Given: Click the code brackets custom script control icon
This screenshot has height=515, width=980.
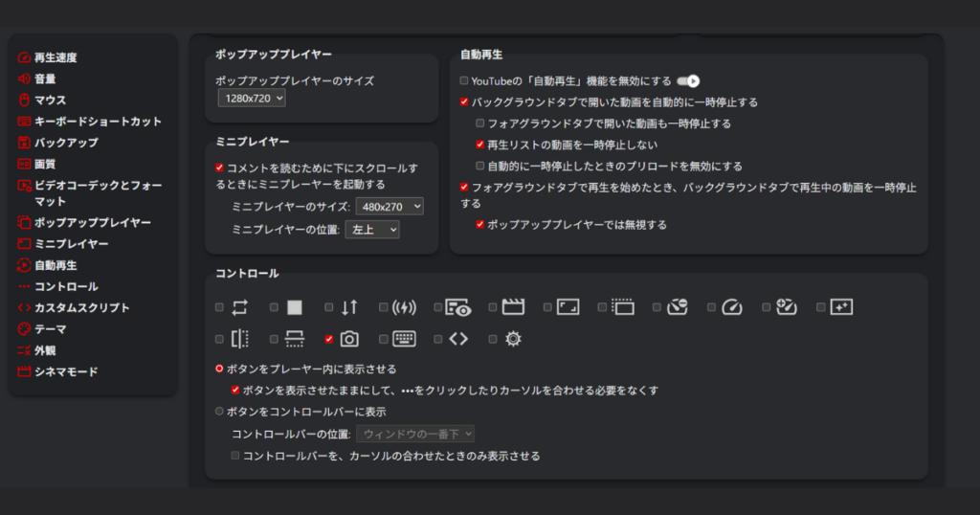Looking at the screenshot, I should click(458, 339).
